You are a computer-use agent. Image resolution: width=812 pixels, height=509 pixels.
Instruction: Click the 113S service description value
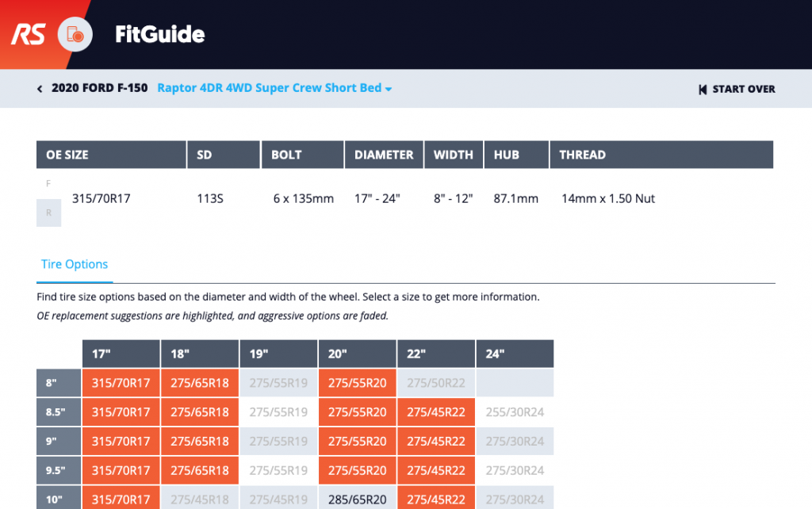(209, 198)
